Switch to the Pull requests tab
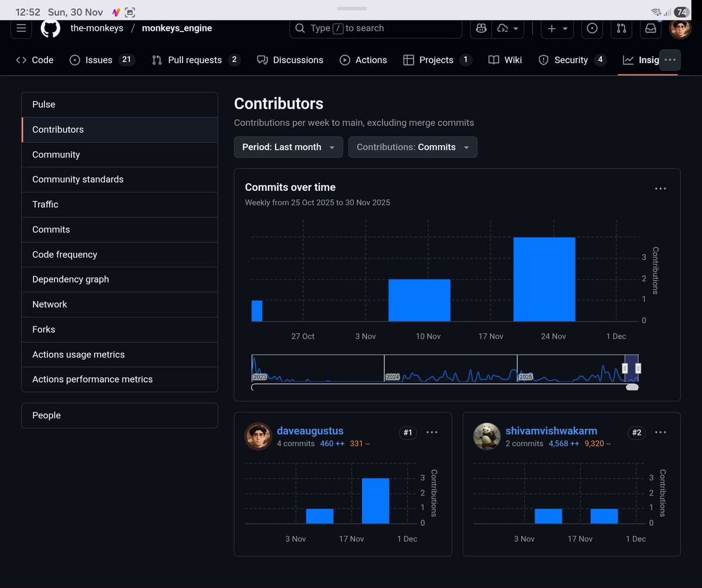This screenshot has height=588, width=702. coord(195,60)
